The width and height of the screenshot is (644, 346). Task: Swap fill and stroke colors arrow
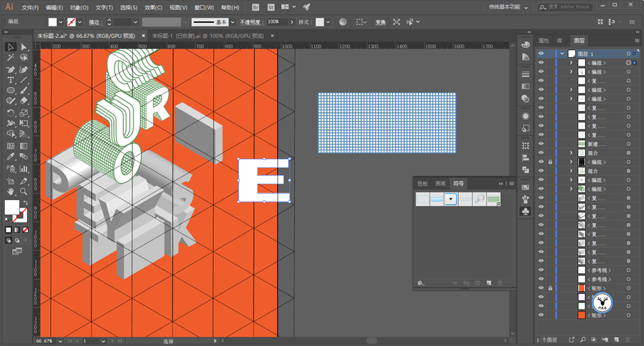pyautogui.click(x=26, y=203)
